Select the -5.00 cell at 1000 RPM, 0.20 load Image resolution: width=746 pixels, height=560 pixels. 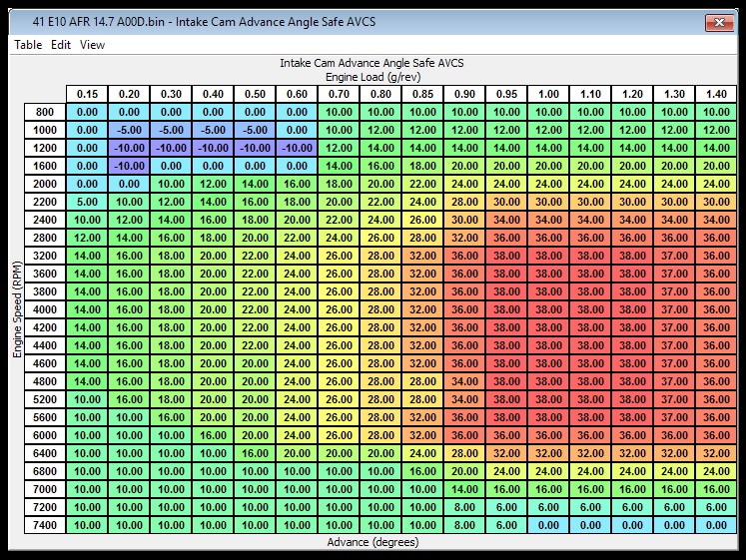pyautogui.click(x=129, y=130)
